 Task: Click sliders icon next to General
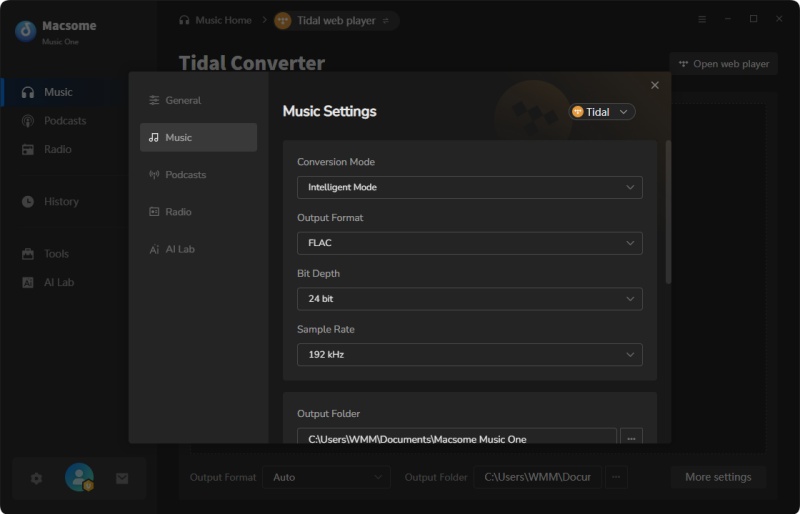pos(154,100)
